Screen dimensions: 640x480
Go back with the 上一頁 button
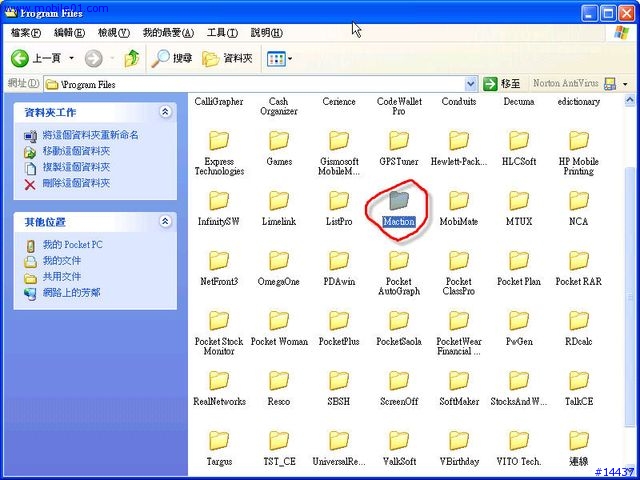click(x=36, y=59)
